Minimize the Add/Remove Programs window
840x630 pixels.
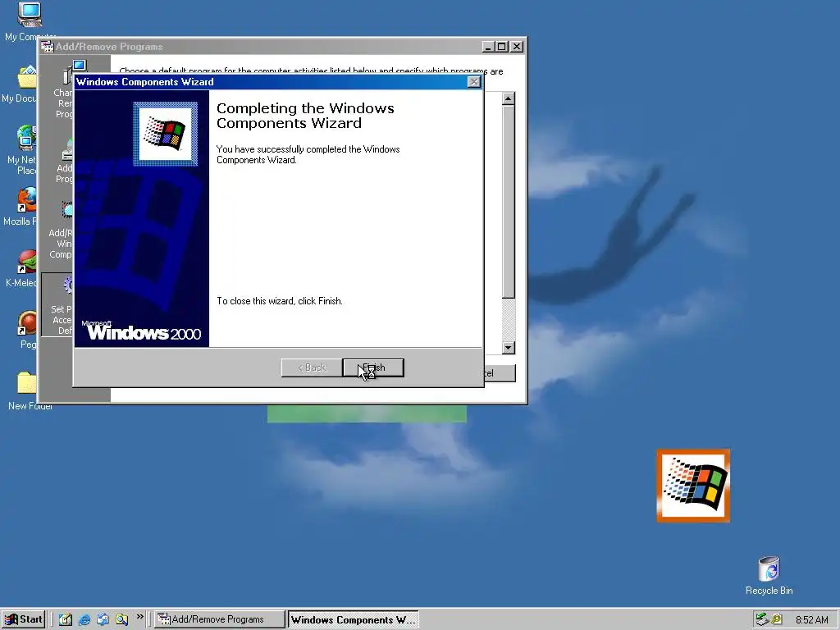pyautogui.click(x=488, y=47)
